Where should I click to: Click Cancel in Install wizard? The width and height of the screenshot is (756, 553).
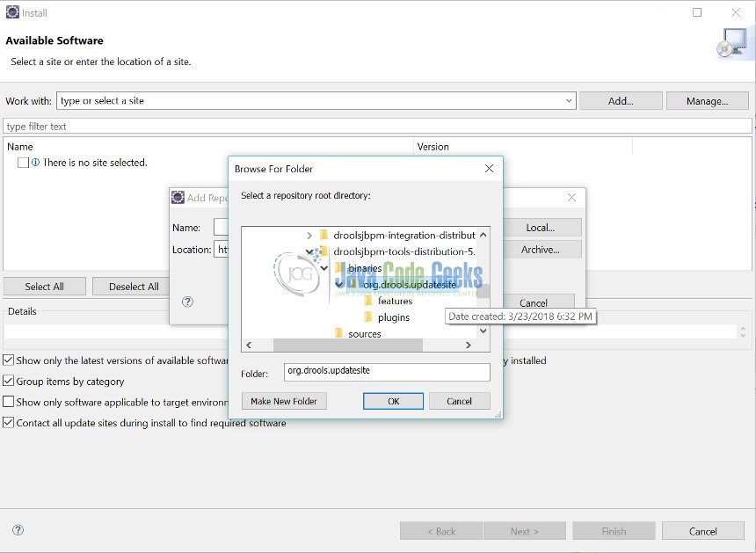(702, 531)
